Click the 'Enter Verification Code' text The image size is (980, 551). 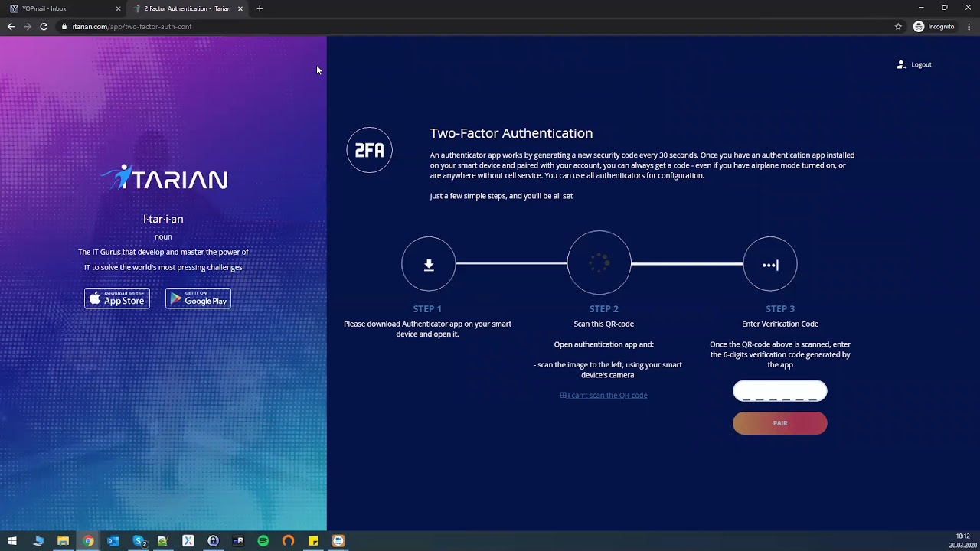[780, 324]
